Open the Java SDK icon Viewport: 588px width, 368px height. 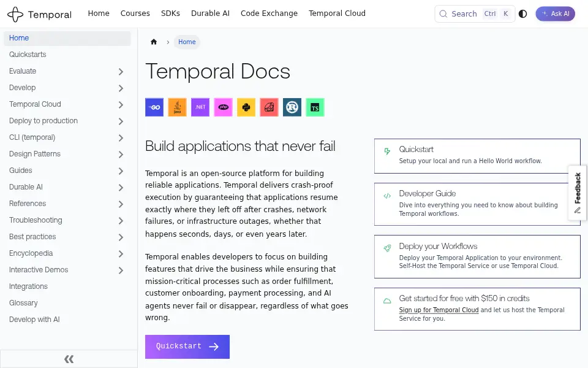178,107
